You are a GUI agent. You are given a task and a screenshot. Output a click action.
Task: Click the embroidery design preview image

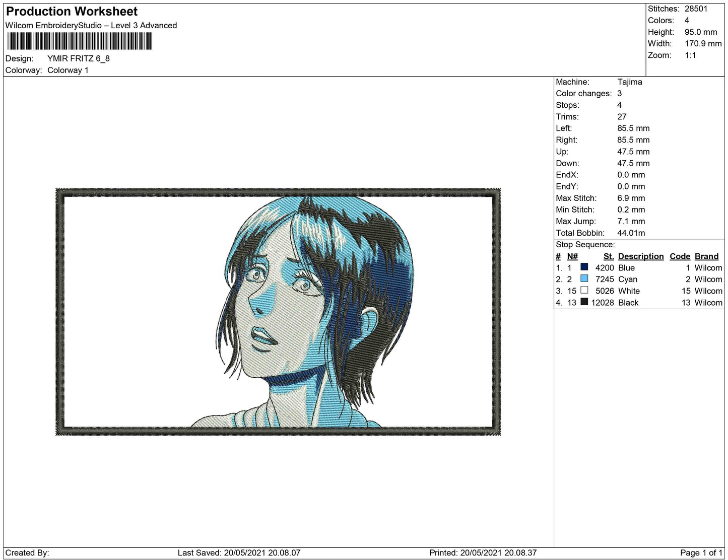278,312
